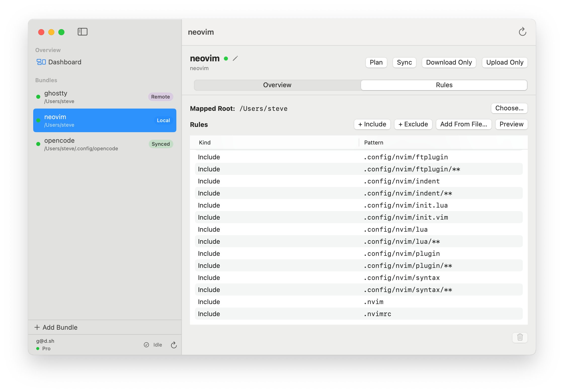Click the plus icon for Add Bundle
The height and width of the screenshot is (392, 564).
coord(37,327)
